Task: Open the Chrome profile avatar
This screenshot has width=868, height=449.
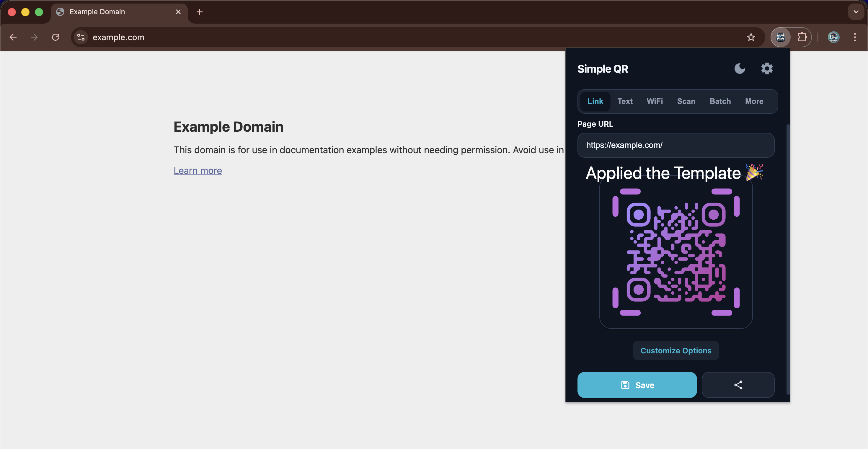Action: (x=833, y=37)
